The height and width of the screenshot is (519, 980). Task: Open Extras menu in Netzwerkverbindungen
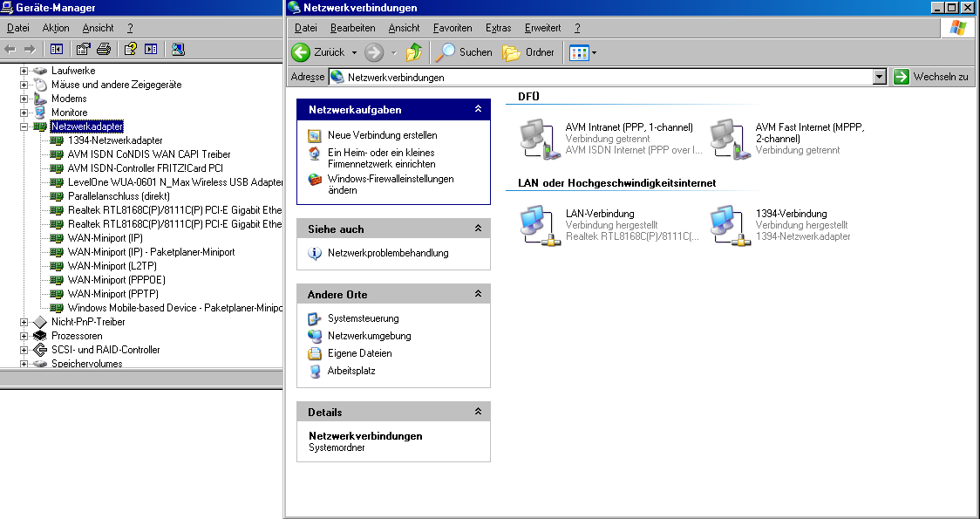coord(498,28)
